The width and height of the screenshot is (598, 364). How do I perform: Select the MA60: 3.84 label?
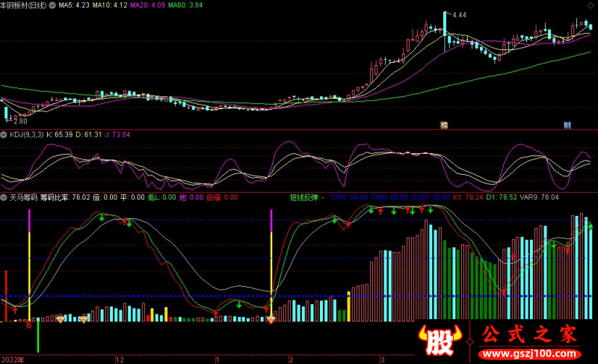pos(185,5)
